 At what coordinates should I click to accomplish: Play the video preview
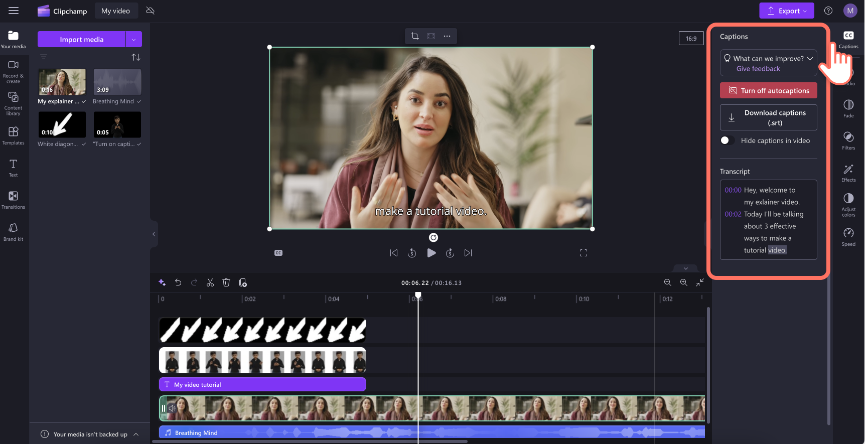coord(431,253)
